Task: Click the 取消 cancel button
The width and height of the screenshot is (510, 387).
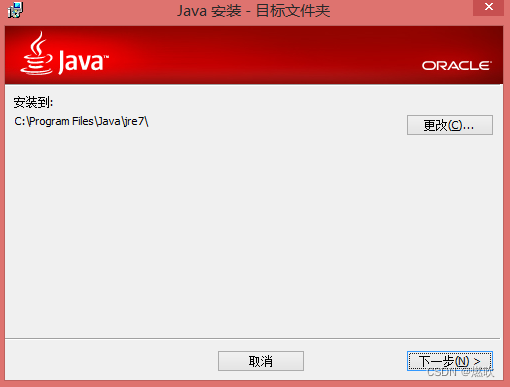Action: 261,361
